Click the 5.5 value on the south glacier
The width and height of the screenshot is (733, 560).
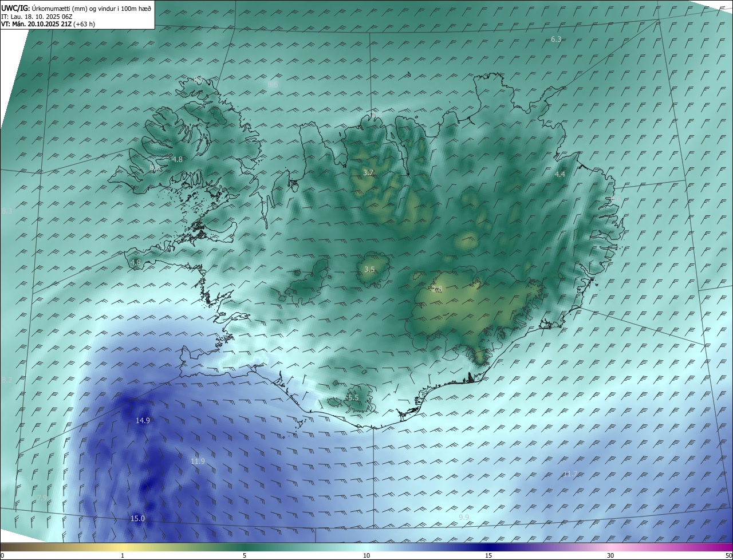pyautogui.click(x=353, y=397)
